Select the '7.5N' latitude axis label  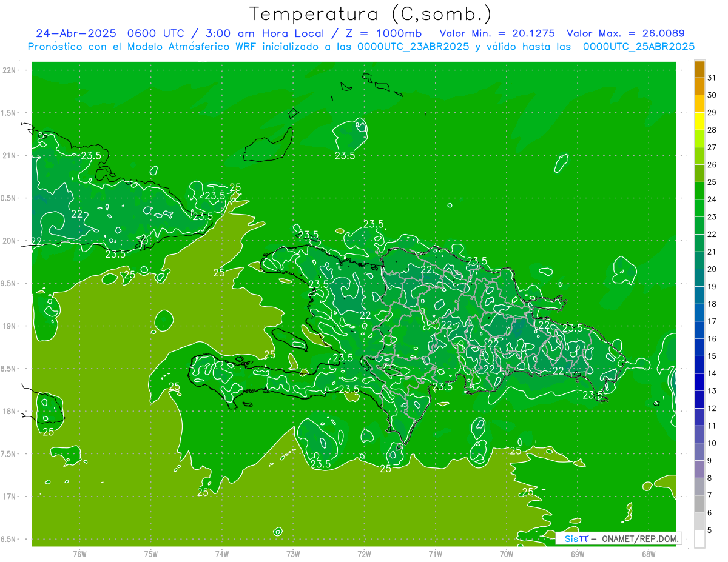pyautogui.click(x=8, y=454)
